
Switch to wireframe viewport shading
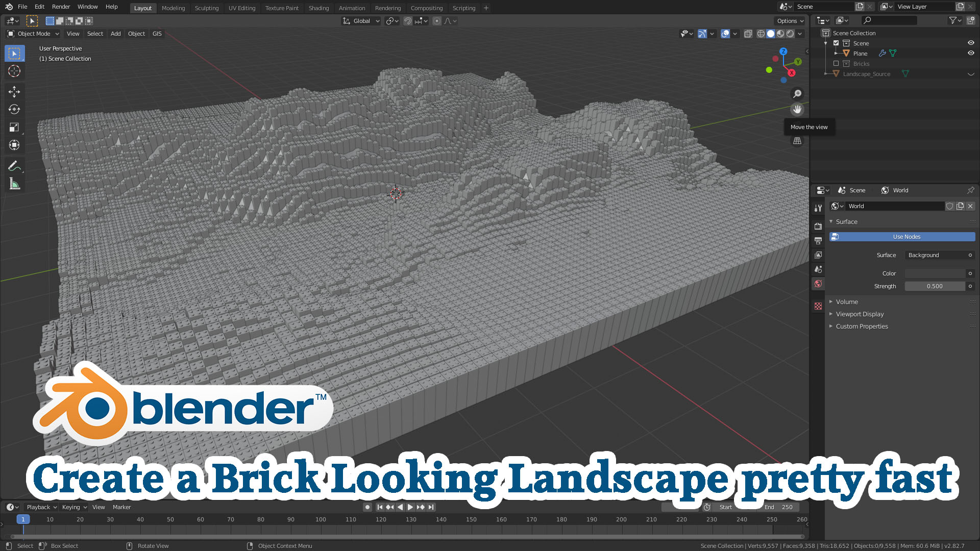761,34
